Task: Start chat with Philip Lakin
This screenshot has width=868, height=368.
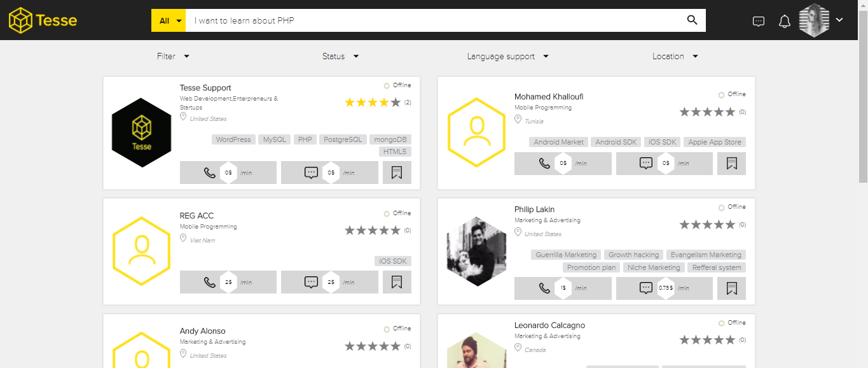Action: click(665, 288)
